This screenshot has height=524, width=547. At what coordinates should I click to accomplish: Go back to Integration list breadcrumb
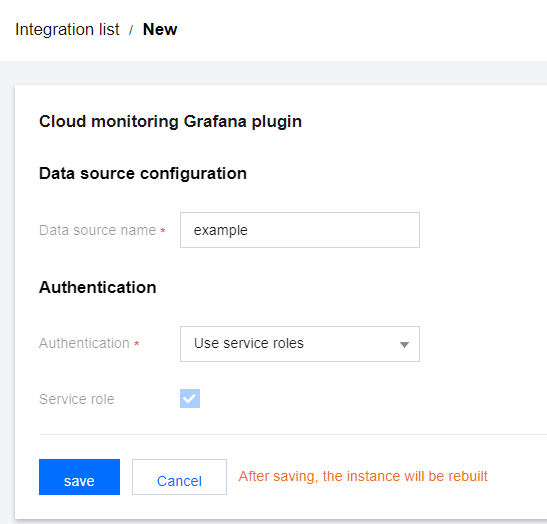67,29
